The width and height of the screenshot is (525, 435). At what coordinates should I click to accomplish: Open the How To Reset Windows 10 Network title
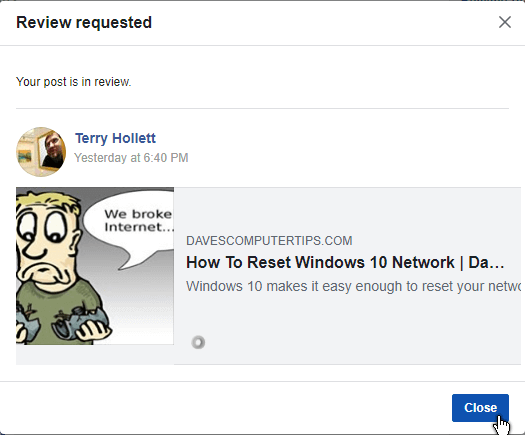[345, 262]
